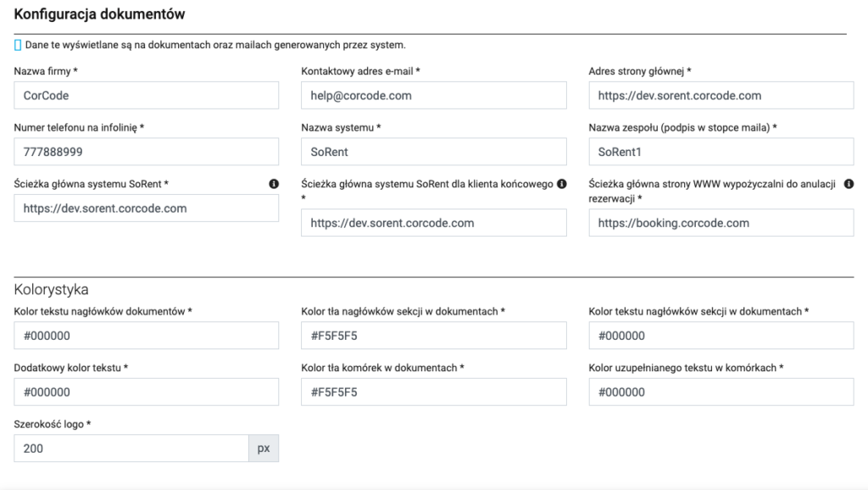The width and height of the screenshot is (868, 490).
Task: Click info icon for klienta końcowego path
Action: point(561,183)
